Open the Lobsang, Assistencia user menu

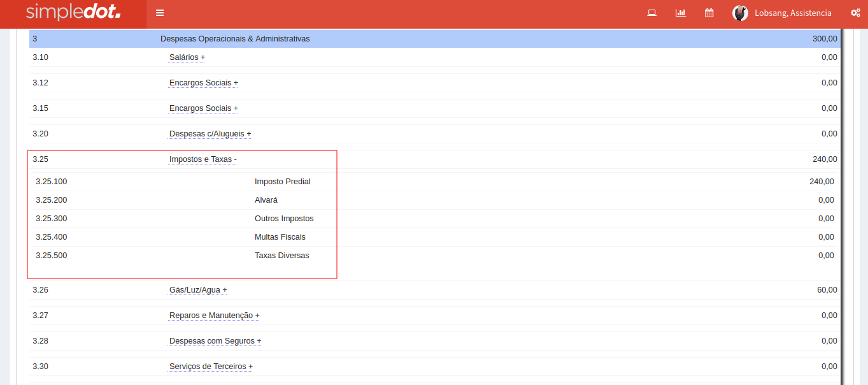coord(793,13)
